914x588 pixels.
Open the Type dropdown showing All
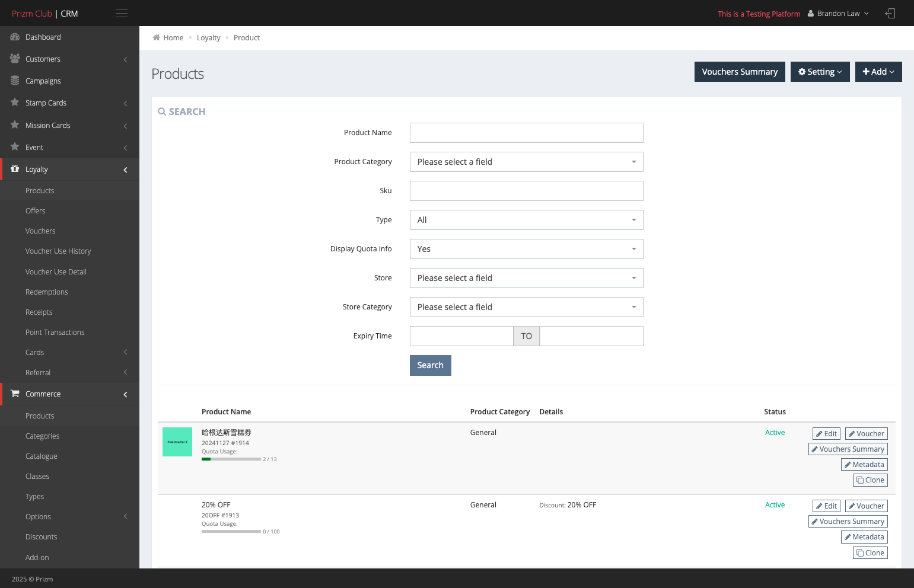(x=527, y=220)
